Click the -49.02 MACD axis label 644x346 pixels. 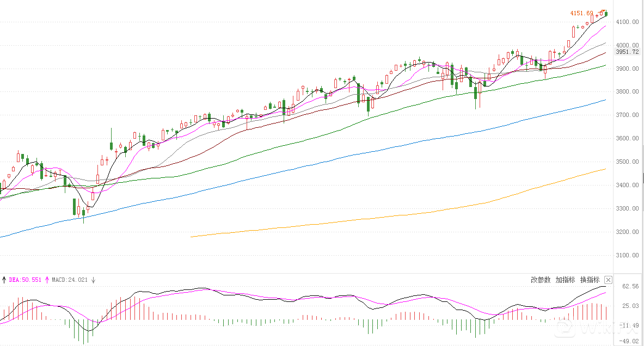(x=630, y=342)
